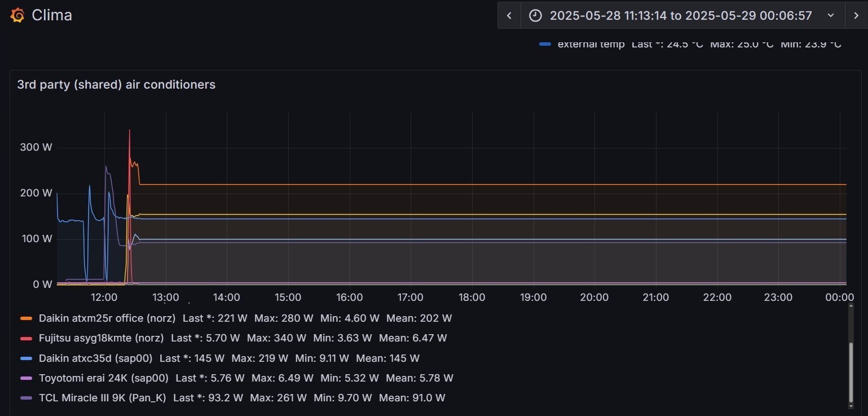Click 'Mean: 91.0 W' in TCL row

(x=412, y=397)
